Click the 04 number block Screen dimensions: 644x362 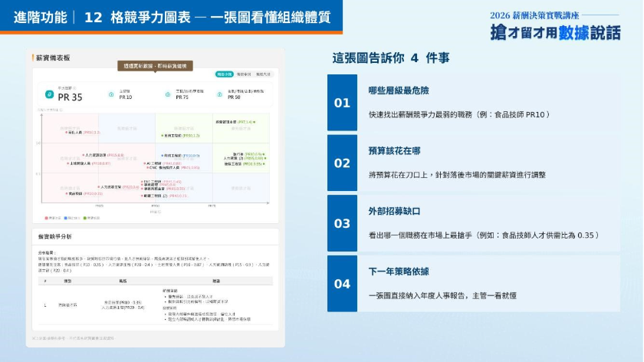click(342, 284)
